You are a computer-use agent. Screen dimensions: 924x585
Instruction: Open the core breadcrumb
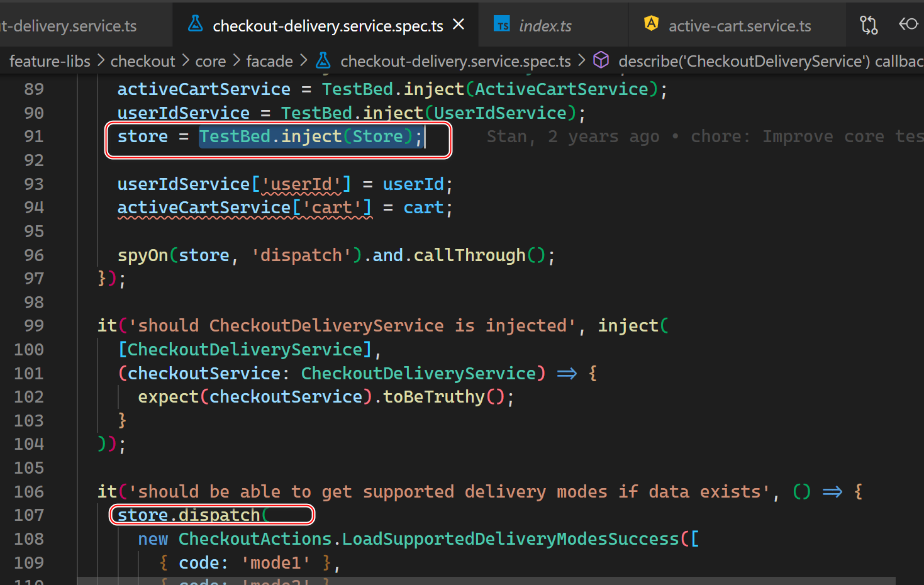211,61
